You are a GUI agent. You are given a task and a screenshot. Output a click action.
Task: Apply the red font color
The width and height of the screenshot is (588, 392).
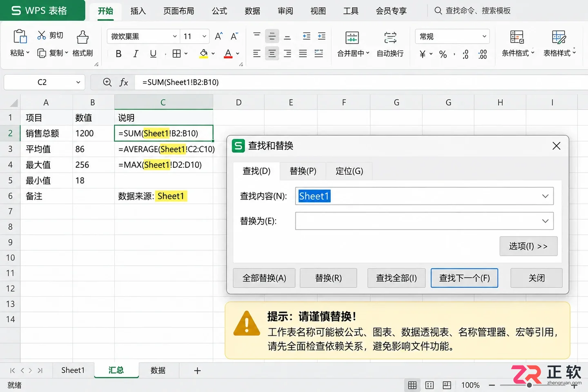point(228,53)
